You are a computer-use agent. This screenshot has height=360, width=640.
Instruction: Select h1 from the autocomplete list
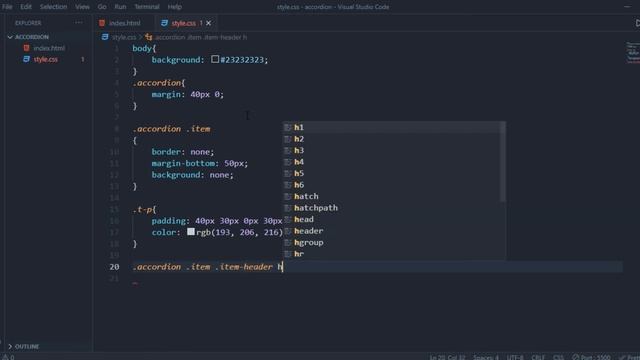393,128
